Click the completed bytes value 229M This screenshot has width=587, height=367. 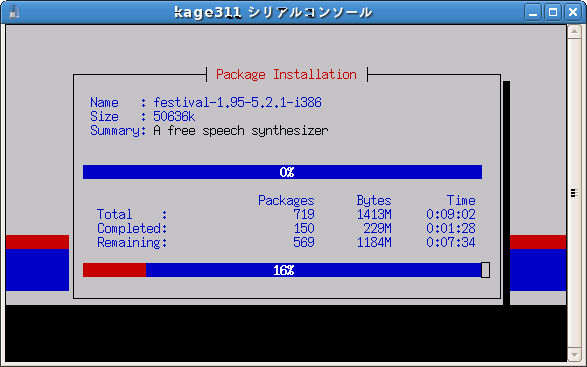coord(377,228)
